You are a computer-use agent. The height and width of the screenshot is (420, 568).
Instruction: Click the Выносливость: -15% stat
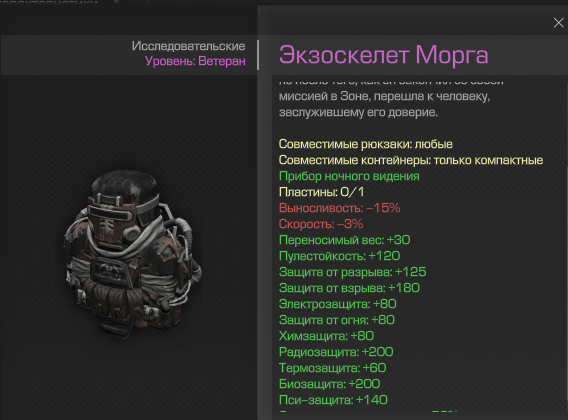[339, 208]
